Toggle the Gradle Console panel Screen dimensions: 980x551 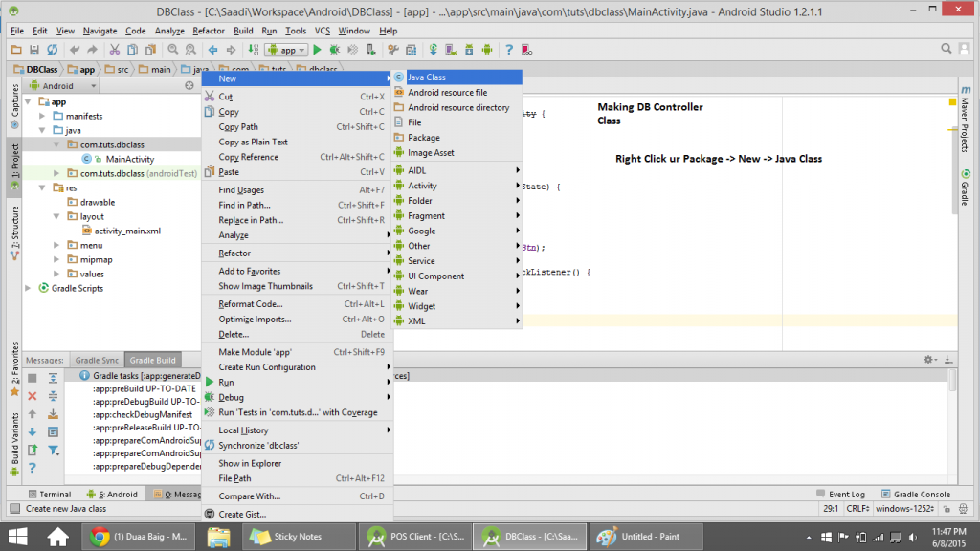pos(920,494)
